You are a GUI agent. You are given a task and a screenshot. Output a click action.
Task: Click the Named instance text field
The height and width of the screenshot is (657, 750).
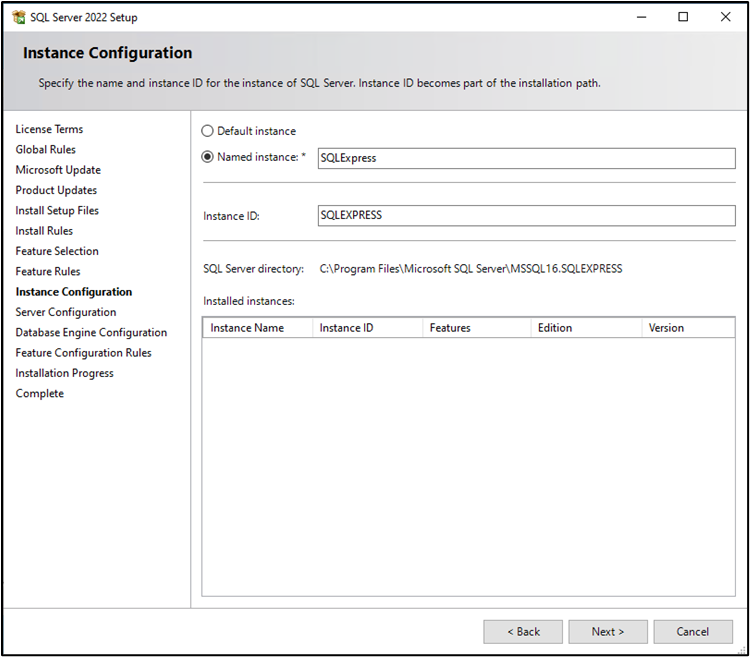click(526, 158)
